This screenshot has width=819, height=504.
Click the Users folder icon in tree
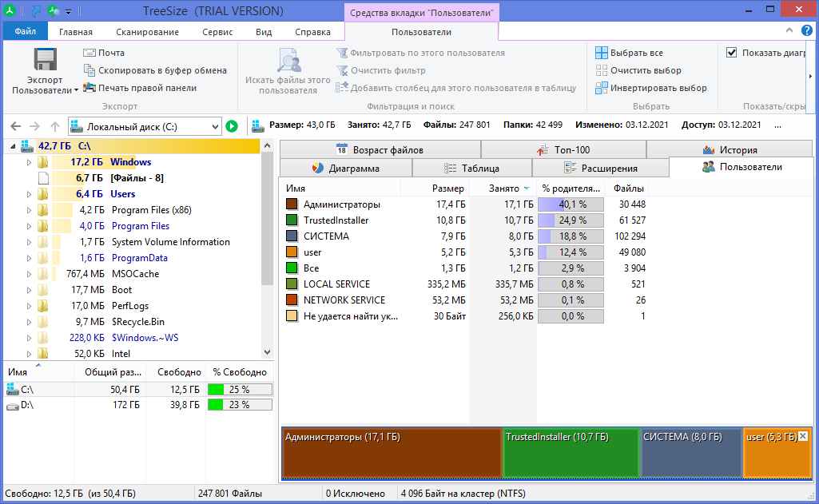(x=43, y=194)
